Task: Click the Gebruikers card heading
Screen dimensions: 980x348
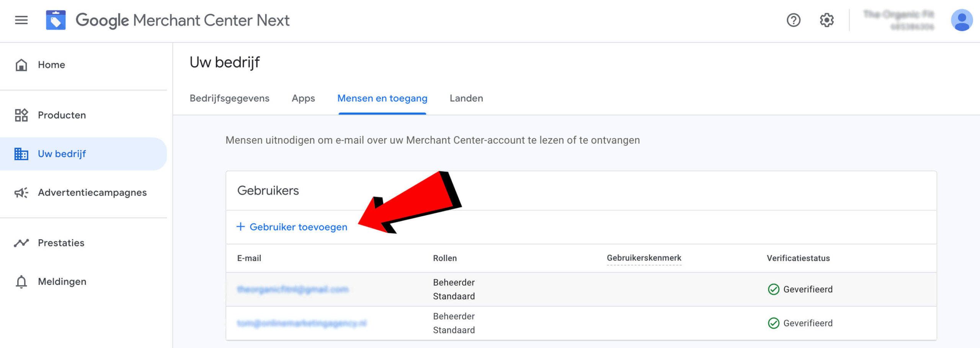Action: click(268, 190)
